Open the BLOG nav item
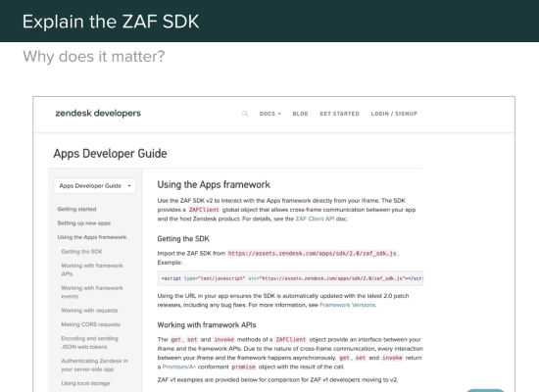Screen dimensions: 539x392 point(300,114)
